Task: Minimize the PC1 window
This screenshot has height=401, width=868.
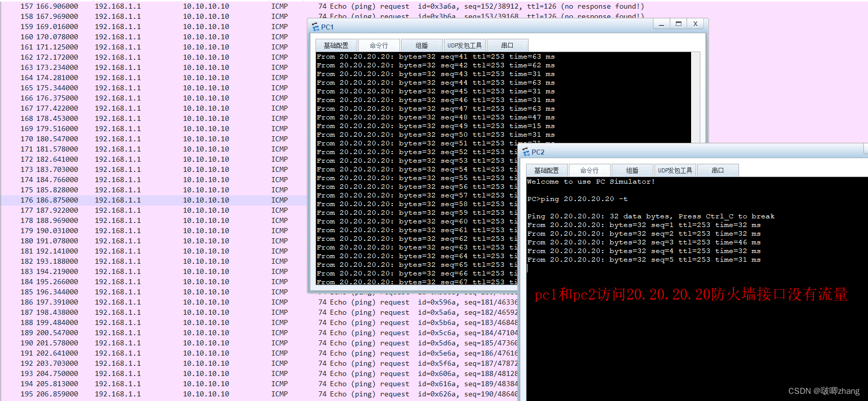Action: coord(661,24)
